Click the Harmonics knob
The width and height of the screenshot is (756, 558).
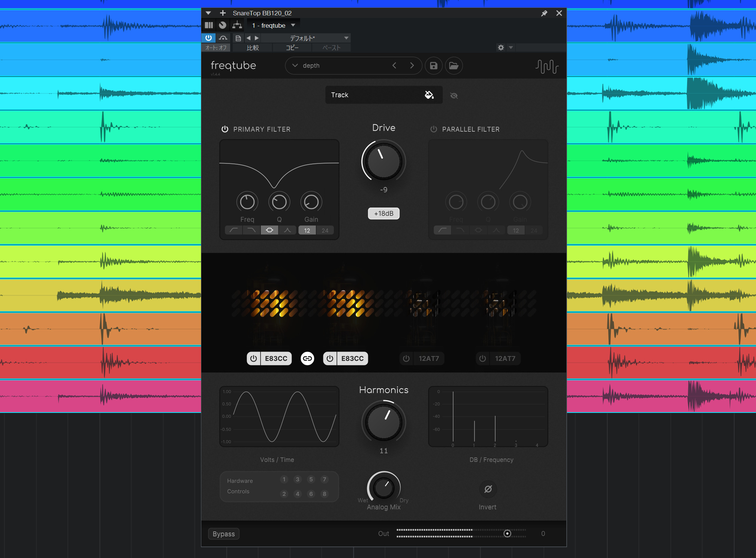pos(384,422)
